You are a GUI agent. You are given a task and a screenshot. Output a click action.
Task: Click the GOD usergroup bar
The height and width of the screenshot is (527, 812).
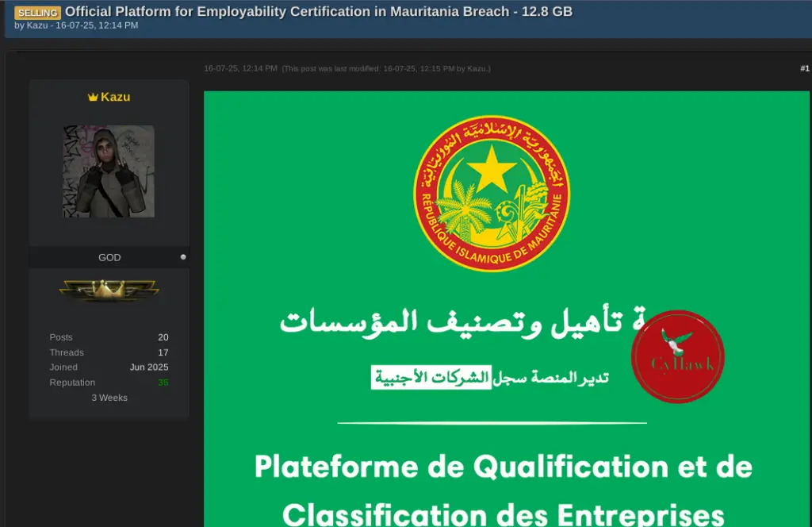109,257
